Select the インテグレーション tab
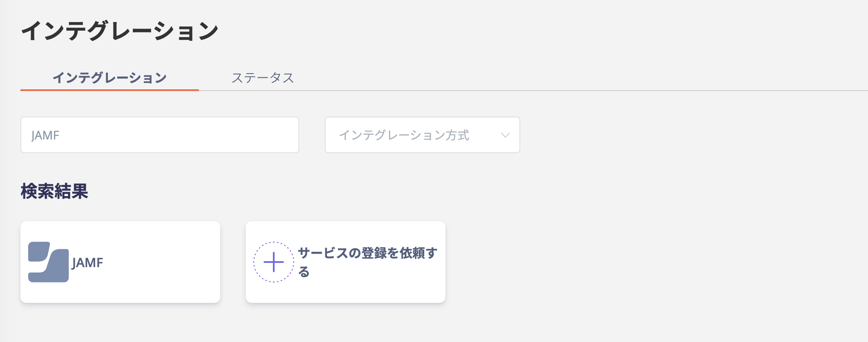868x342 pixels. 110,78
